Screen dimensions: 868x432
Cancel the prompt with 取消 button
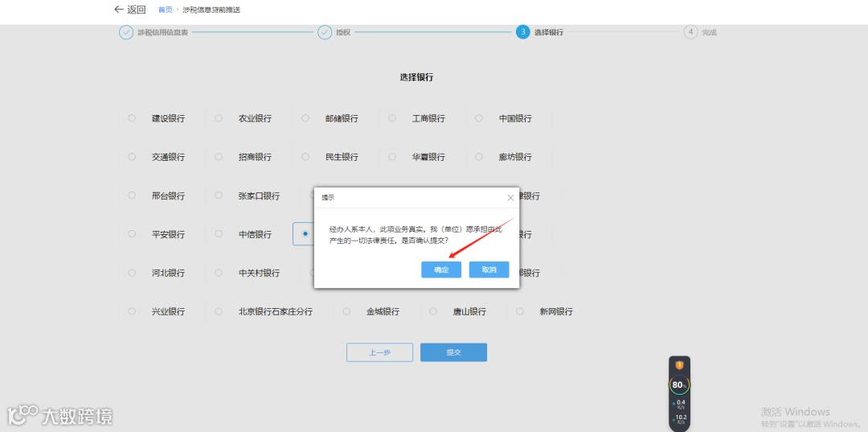click(489, 269)
